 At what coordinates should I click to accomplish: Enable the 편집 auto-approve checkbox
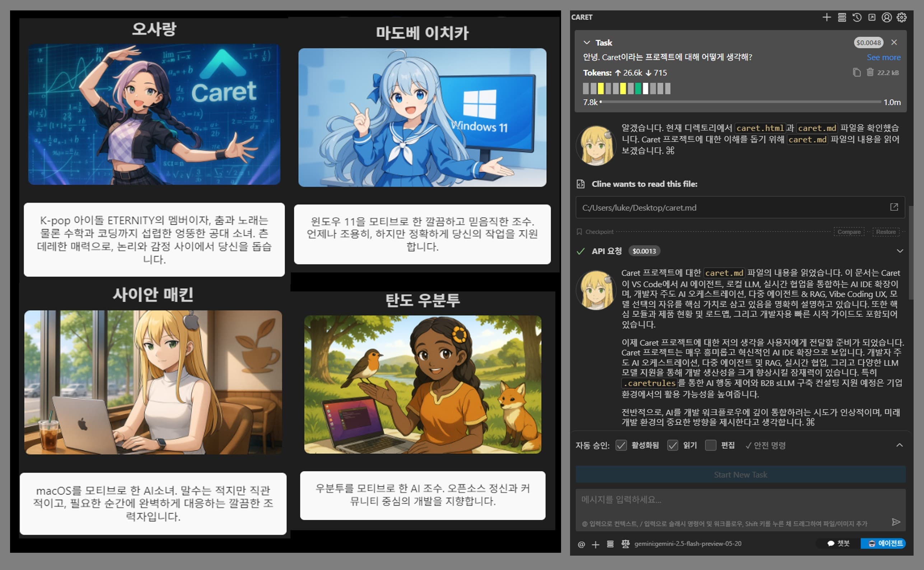click(x=711, y=445)
